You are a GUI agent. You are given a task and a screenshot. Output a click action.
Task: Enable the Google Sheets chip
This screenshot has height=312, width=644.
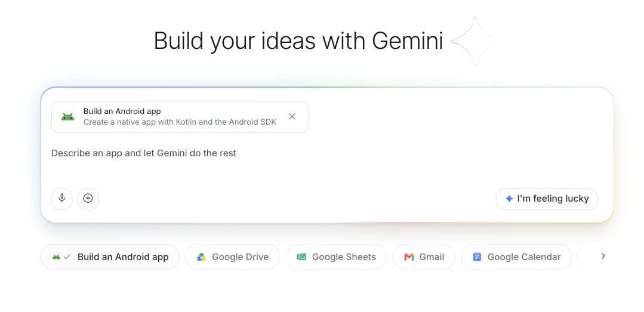337,257
